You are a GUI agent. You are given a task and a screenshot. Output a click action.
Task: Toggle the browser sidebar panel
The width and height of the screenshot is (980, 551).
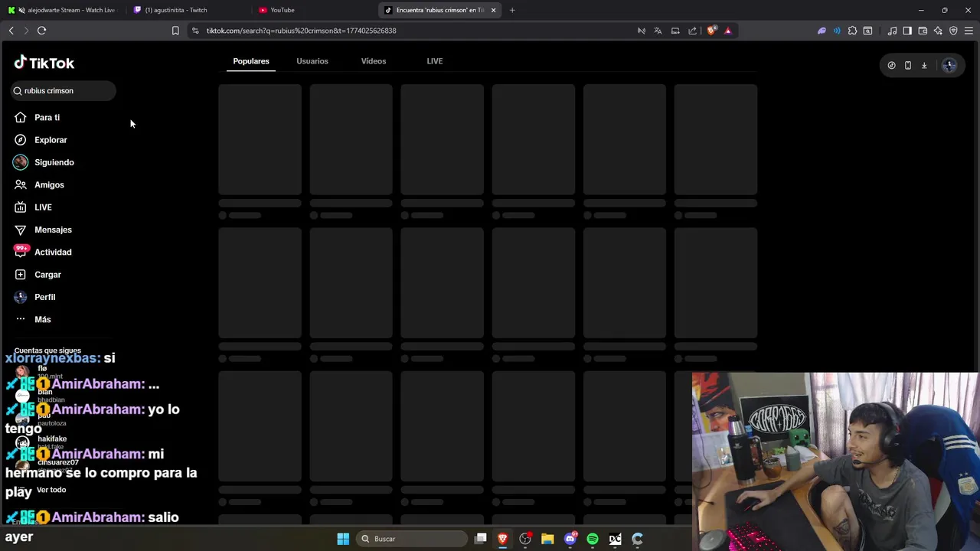pos(907,31)
